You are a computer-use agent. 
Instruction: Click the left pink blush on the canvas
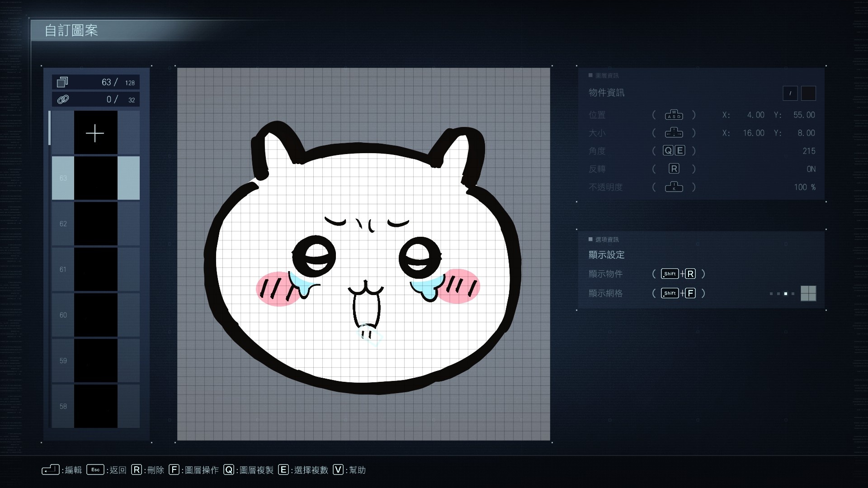pos(277,289)
